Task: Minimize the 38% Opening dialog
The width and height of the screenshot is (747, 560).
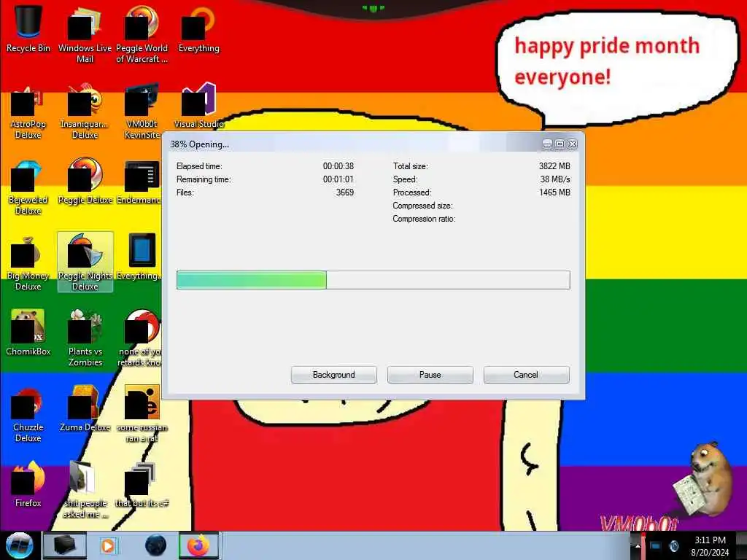Action: 547,144
